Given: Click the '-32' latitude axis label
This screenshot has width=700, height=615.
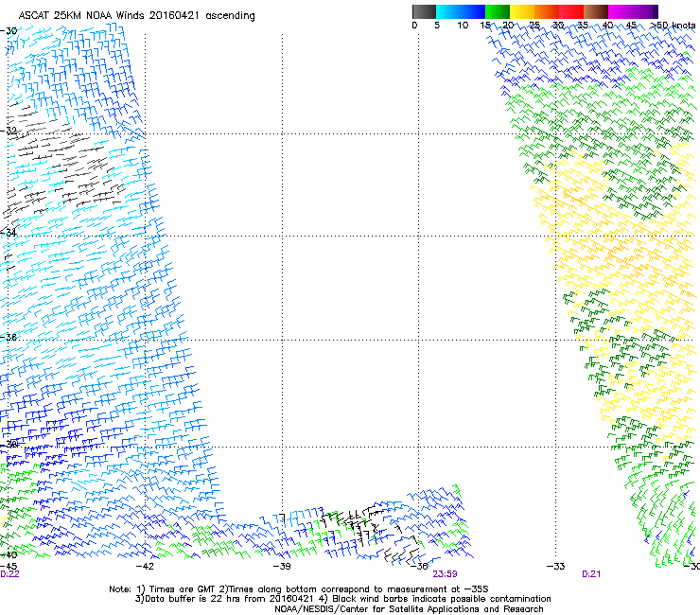Looking at the screenshot, I should pos(9,131).
